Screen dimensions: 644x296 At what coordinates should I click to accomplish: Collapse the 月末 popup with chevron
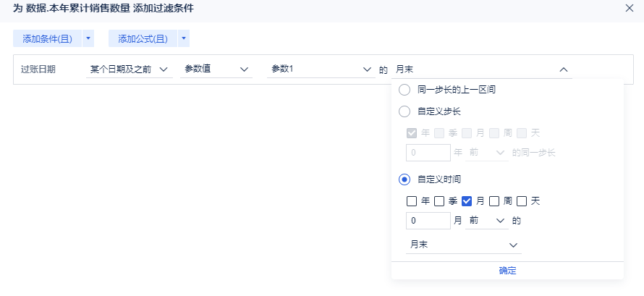coord(564,69)
